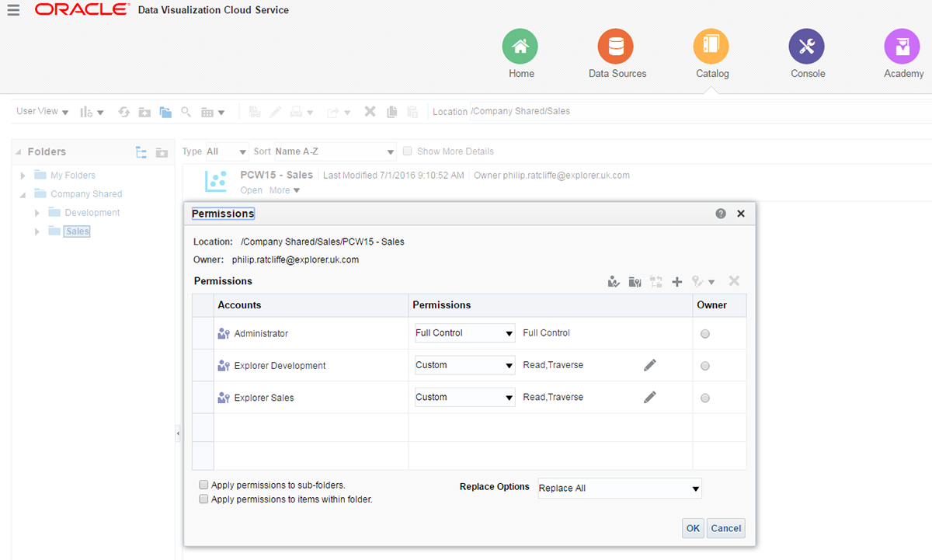Select Owner radio for Administrator
The width and height of the screenshot is (932, 560).
pyautogui.click(x=705, y=334)
